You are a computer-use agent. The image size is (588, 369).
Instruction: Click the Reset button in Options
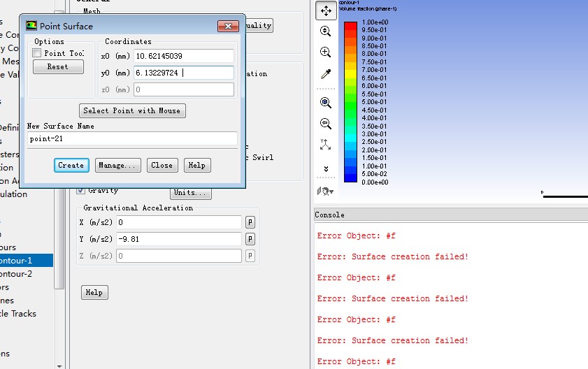(58, 67)
